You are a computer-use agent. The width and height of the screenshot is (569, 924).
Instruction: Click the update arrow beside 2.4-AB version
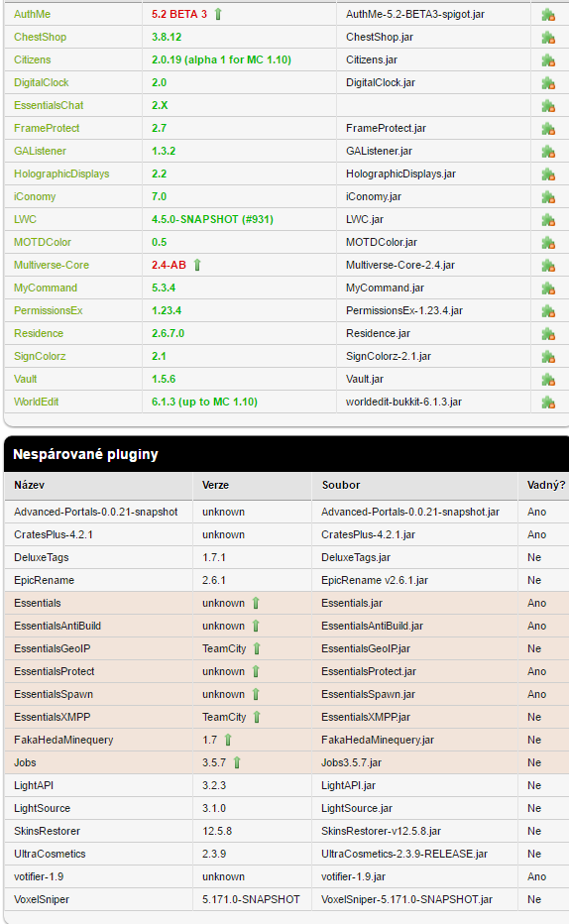197,265
